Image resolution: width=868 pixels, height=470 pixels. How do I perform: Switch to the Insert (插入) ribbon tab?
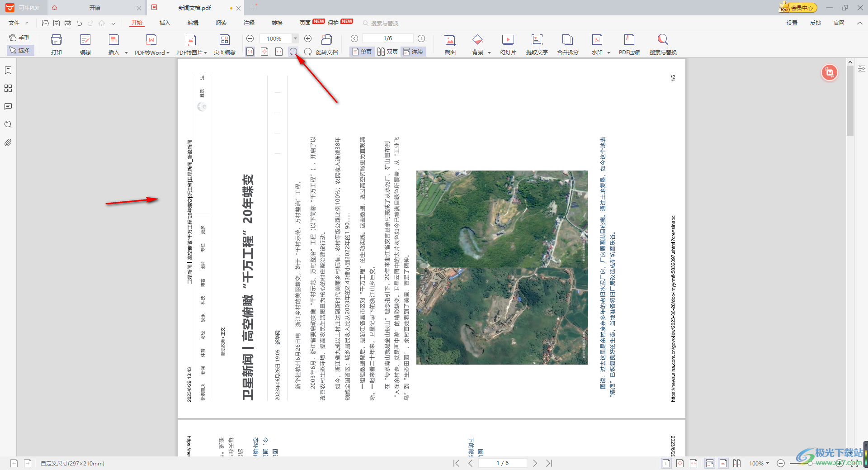point(165,23)
